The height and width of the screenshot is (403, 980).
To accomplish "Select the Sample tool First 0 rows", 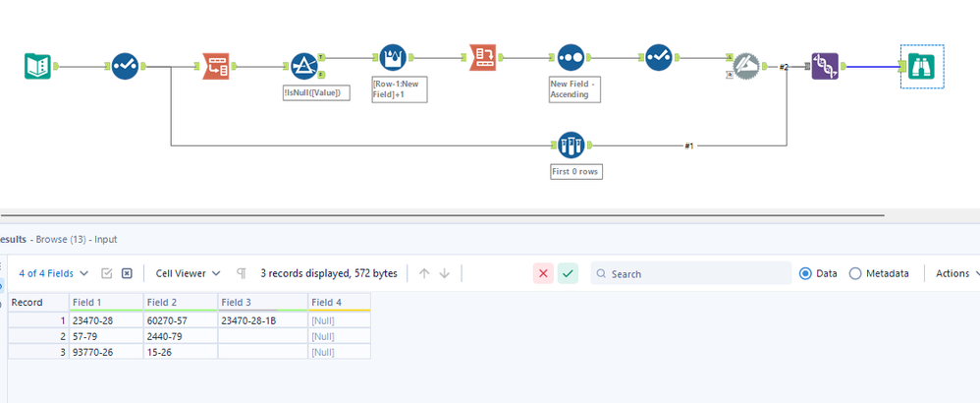I will pos(571,145).
